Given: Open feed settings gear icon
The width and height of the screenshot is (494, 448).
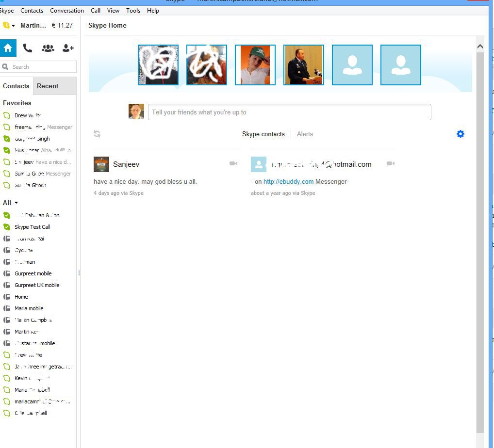Looking at the screenshot, I should (x=461, y=134).
